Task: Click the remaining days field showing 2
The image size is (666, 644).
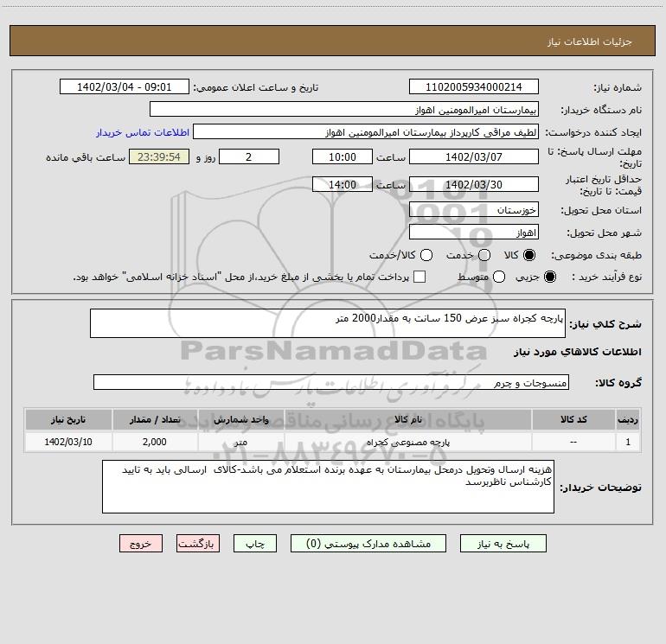Action: 249,156
